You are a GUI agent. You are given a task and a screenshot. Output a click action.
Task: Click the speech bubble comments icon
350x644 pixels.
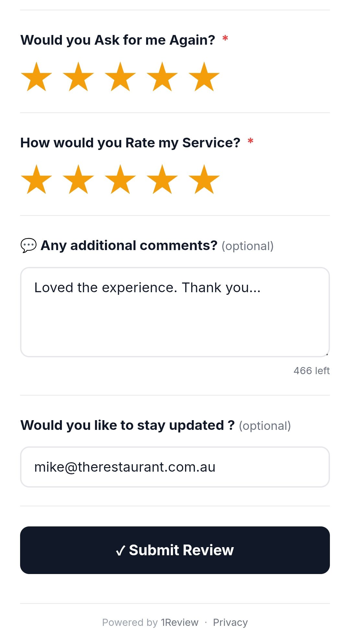pos(29,246)
